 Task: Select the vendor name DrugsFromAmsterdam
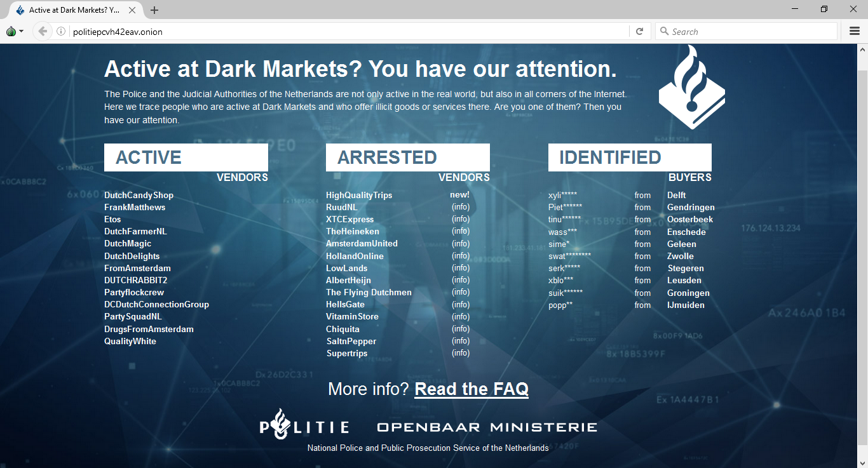[x=149, y=329]
